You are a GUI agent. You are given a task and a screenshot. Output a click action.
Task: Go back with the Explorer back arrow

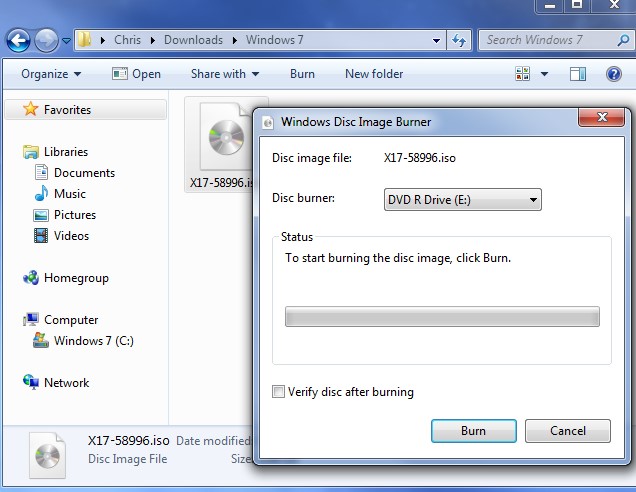(18, 41)
